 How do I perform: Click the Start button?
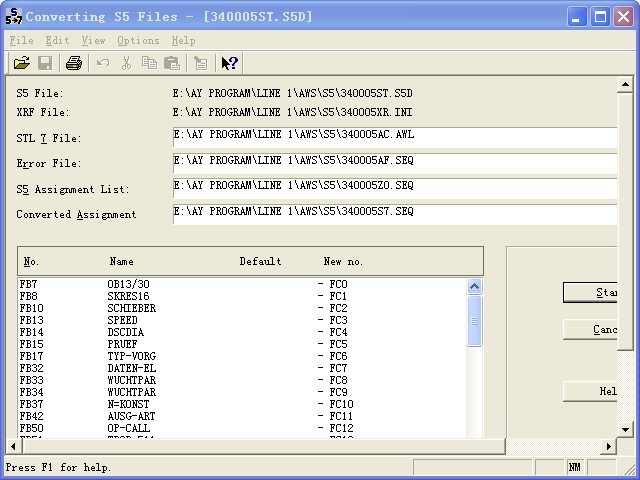(x=590, y=292)
